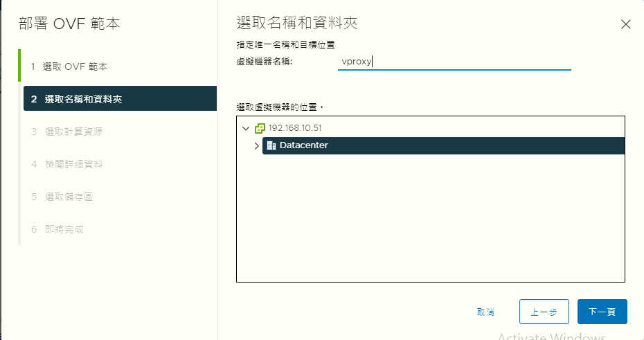644x340 pixels.
Task: Click the 虛擬機器名稱 field label
Action: [x=265, y=62]
